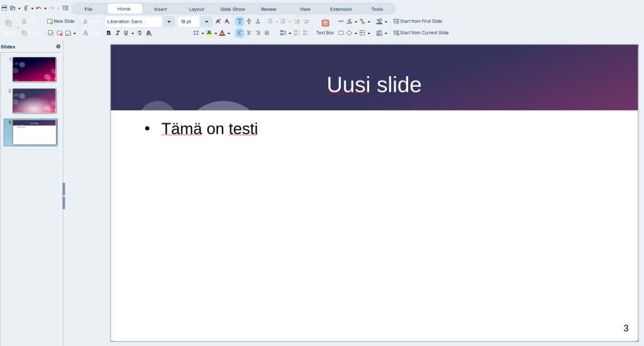Toggle Bold formatting

point(108,33)
